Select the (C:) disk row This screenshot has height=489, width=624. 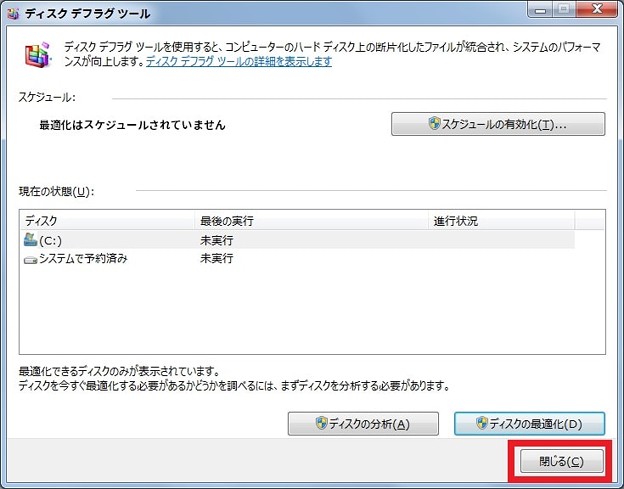(297, 240)
